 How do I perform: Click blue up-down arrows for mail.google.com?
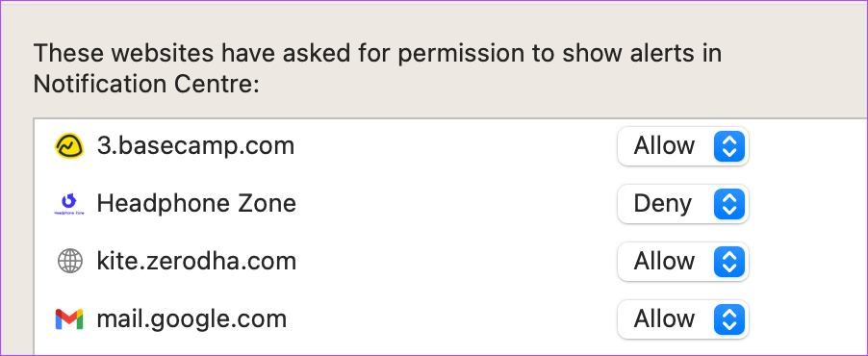click(729, 318)
